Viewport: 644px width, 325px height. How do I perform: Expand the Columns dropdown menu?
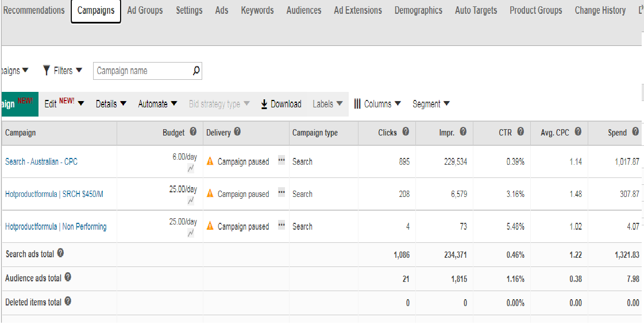tap(377, 104)
